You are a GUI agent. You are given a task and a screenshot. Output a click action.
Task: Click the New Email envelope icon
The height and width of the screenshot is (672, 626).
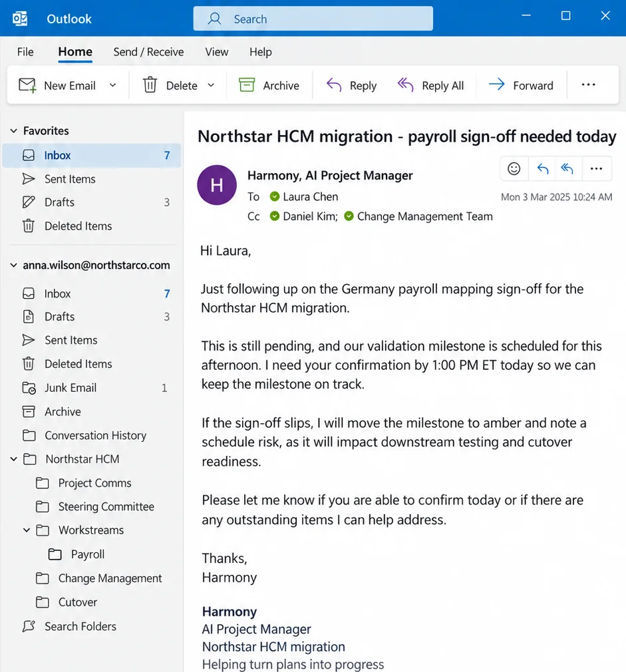[27, 85]
